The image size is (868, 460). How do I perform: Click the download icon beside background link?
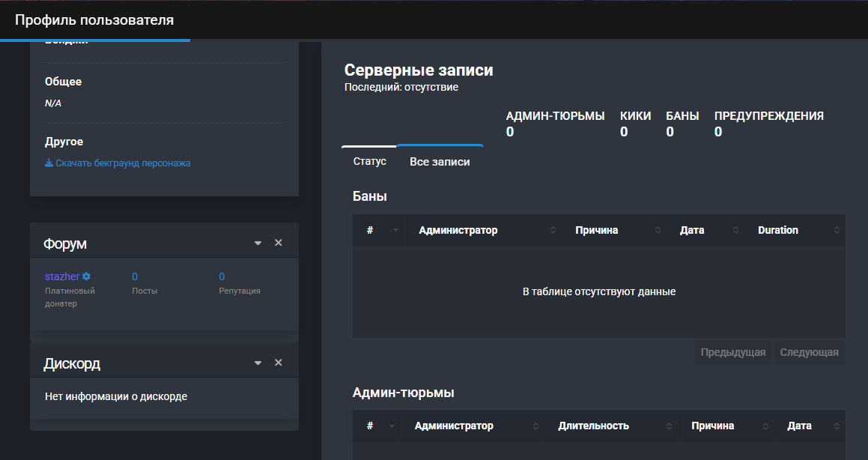[49, 163]
